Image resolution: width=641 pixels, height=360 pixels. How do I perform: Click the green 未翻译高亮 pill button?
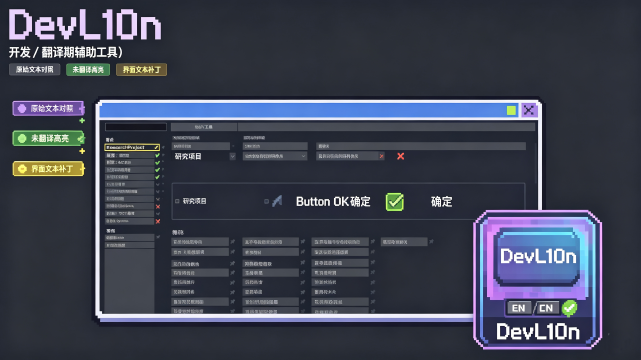[x=48, y=139]
